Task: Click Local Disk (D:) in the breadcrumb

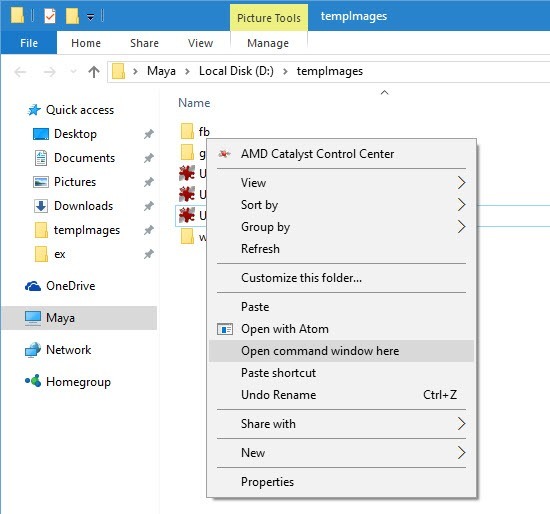Action: 236,71
